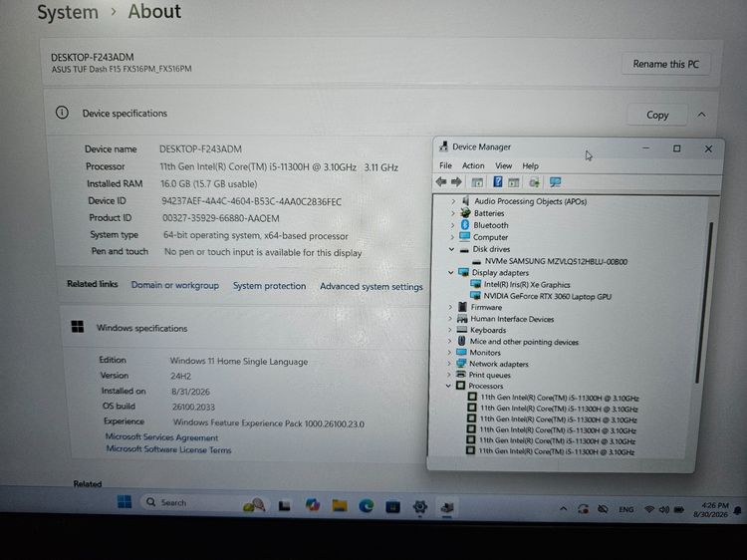The image size is (747, 560).
Task: Open Microsoft Store from the taskbar
Action: [392, 507]
